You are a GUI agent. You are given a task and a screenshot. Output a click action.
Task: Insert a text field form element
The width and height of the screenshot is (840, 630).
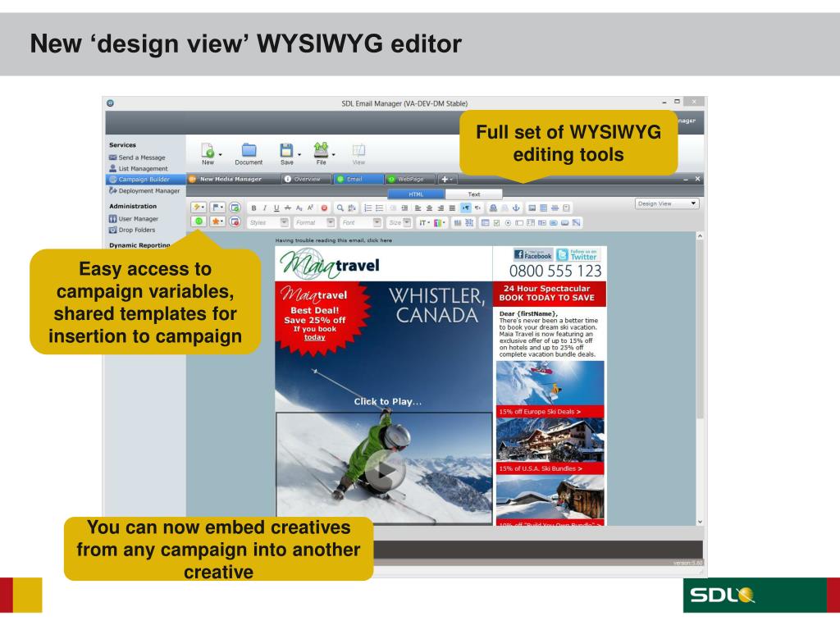coord(519,223)
